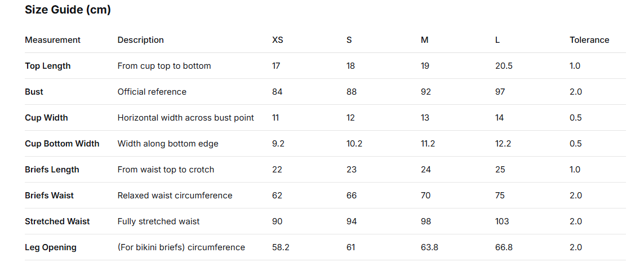644x275 pixels.
Task: Click the Cup Width row label
Action: click(46, 118)
